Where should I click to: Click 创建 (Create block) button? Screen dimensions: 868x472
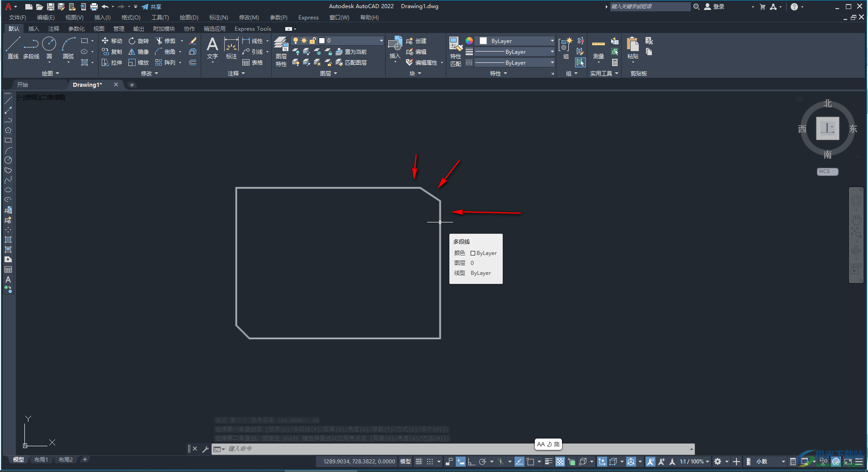point(416,41)
